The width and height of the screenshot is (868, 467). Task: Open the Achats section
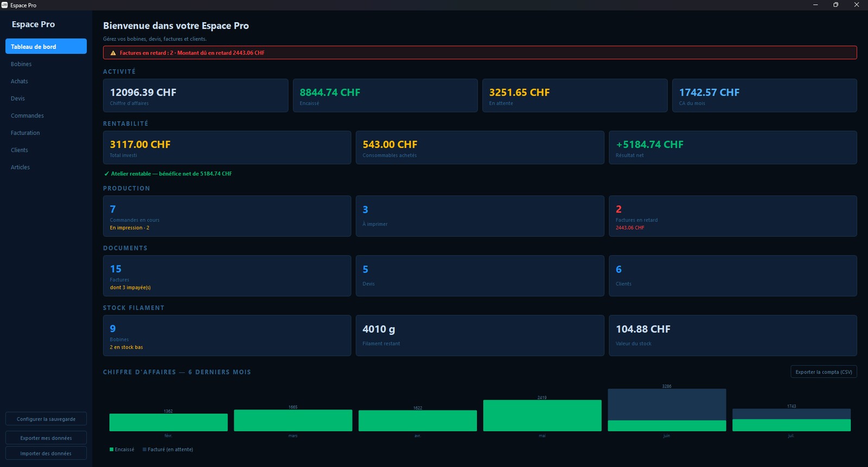point(46,81)
